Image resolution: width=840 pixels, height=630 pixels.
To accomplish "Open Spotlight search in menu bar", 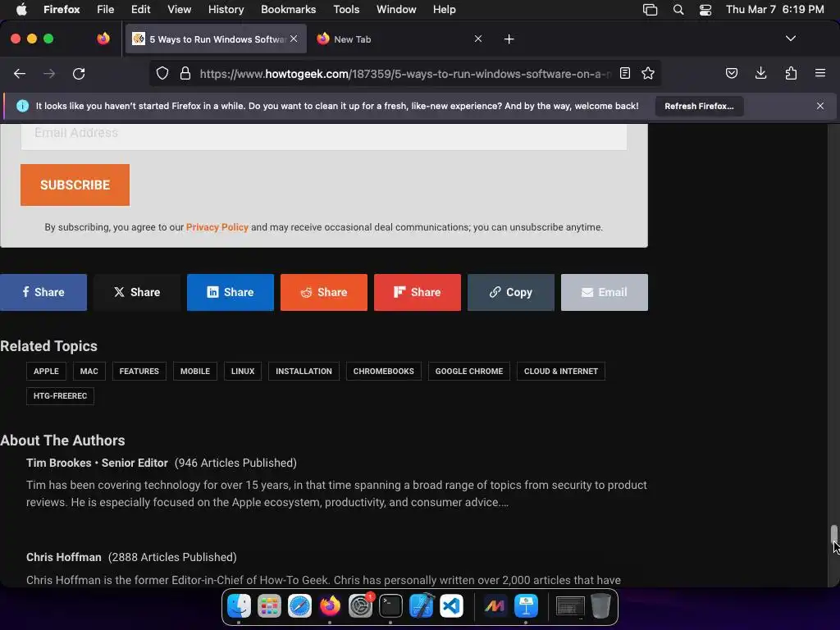I will 678,10.
